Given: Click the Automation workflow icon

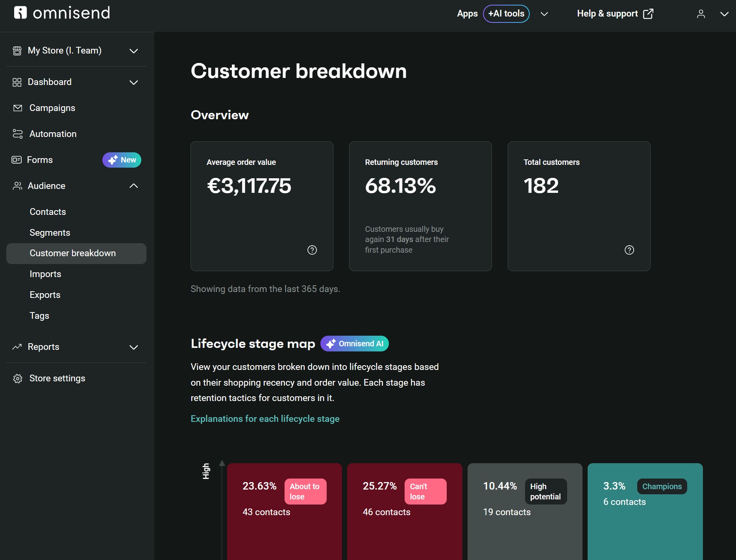Looking at the screenshot, I should (18, 134).
